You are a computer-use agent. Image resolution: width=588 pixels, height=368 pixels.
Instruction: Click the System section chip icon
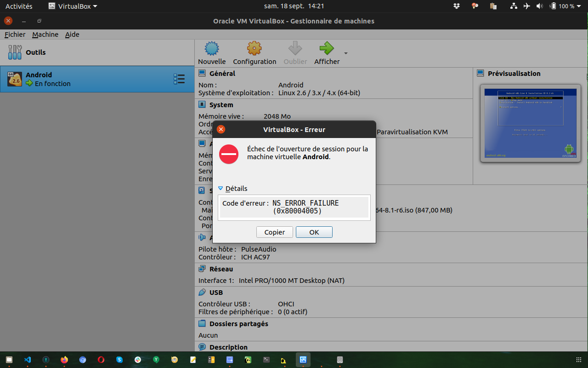[x=202, y=104]
